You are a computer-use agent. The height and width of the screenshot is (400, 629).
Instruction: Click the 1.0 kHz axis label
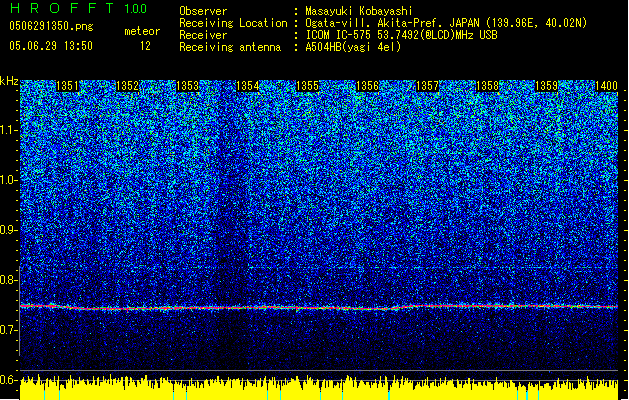[9, 180]
